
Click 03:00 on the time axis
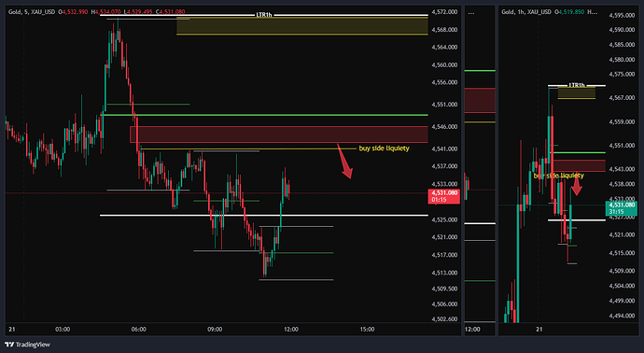[63, 330]
